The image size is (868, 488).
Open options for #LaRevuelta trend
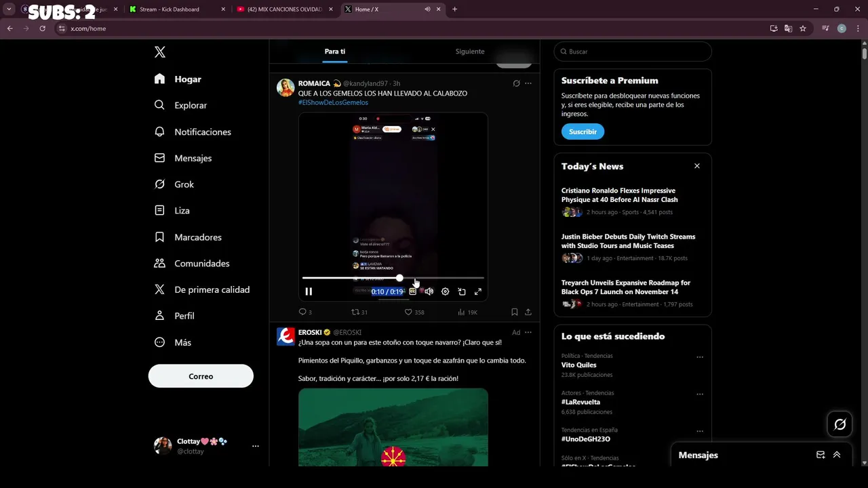(x=700, y=394)
